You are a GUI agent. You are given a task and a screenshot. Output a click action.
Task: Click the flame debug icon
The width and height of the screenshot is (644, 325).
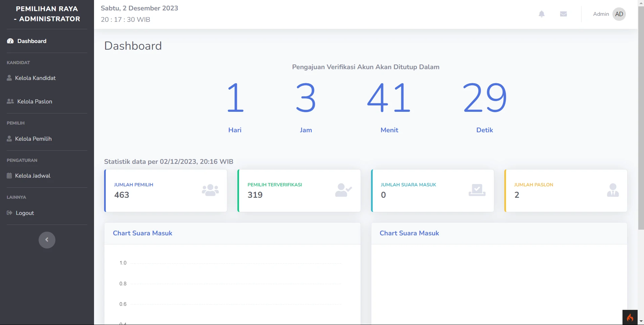(x=630, y=317)
